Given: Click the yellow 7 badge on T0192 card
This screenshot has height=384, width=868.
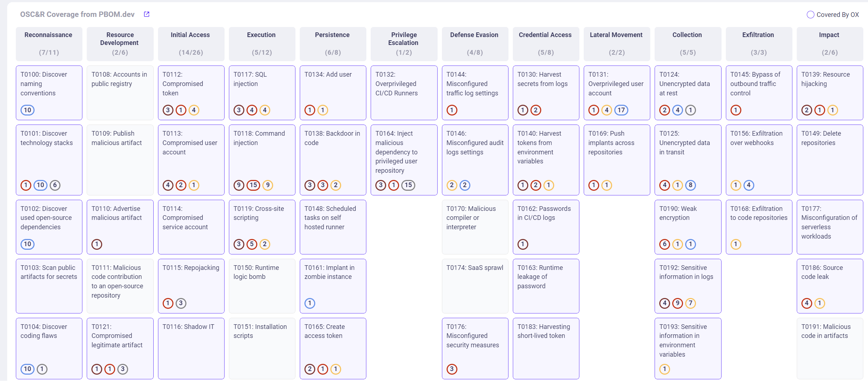Looking at the screenshot, I should [x=690, y=303].
